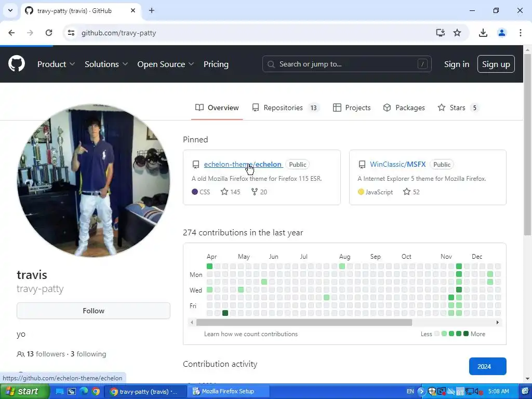Click the lightest legend square near Less
Viewport: 532px width, 399px height.
(x=436, y=334)
